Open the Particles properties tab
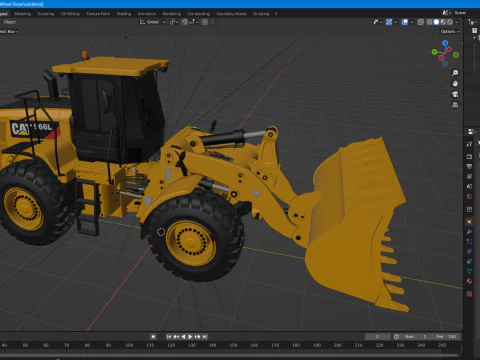Viewport: 480px width, 360px height. (x=469, y=241)
